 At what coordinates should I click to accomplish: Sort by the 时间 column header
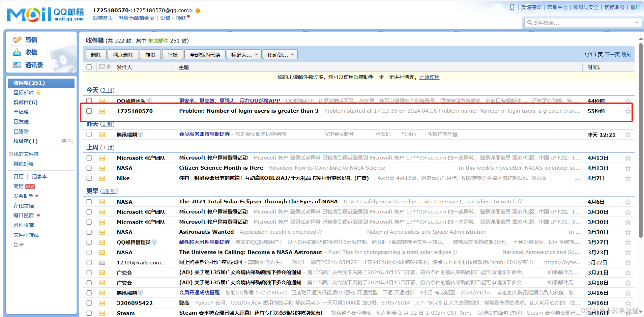pos(593,67)
